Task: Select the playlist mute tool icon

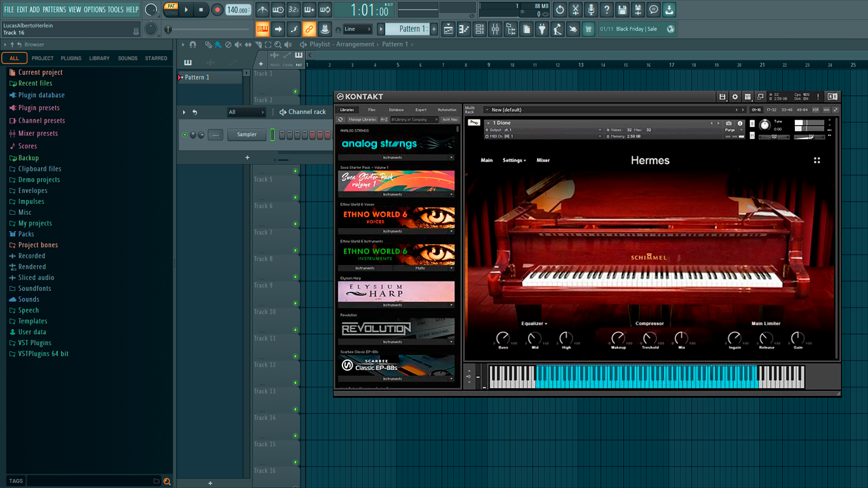Action: click(x=238, y=44)
